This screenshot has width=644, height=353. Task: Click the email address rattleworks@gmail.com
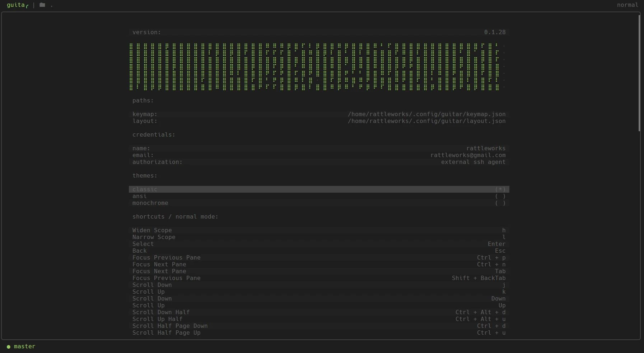coord(468,155)
